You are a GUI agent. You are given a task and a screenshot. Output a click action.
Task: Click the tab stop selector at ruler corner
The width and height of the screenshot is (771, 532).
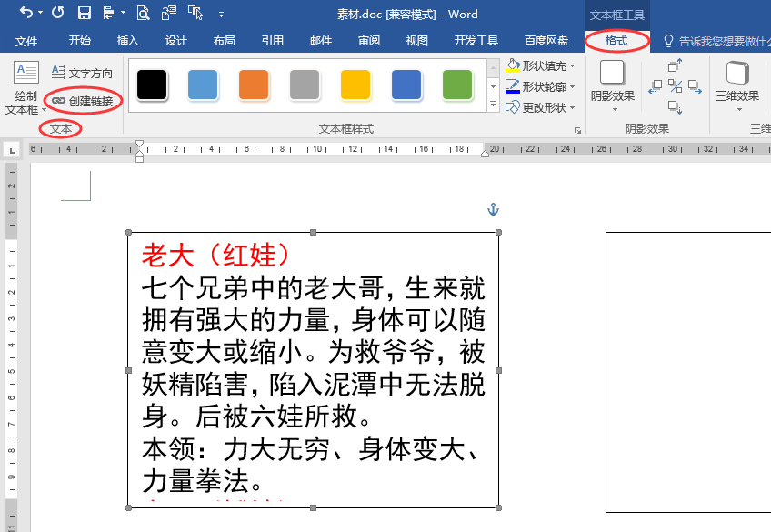(13, 150)
